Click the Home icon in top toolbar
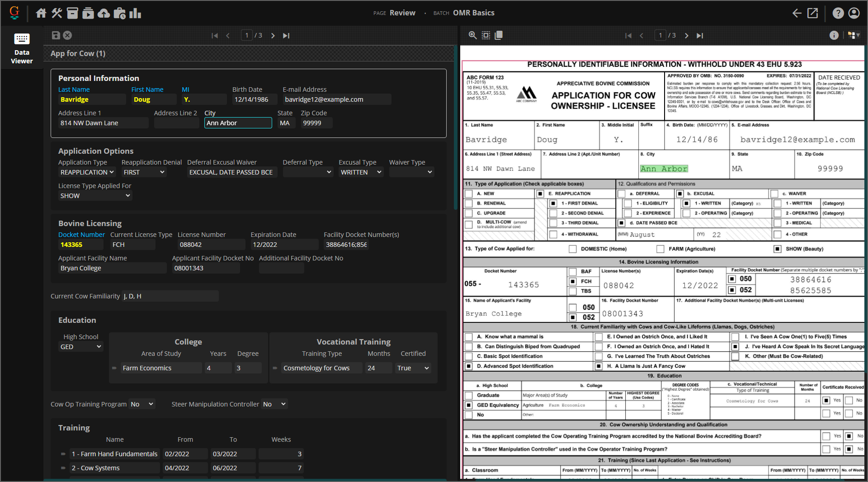Image resolution: width=868 pixels, height=482 pixels. [x=41, y=13]
